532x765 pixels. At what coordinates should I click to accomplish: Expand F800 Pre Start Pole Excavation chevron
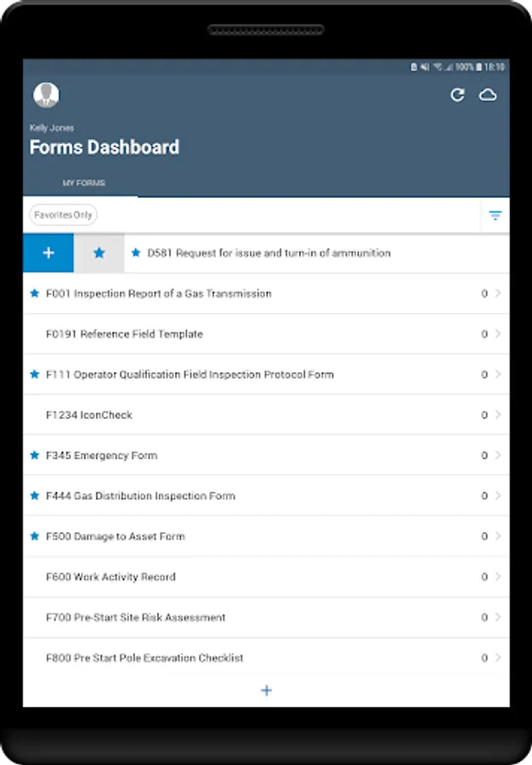pos(498,658)
